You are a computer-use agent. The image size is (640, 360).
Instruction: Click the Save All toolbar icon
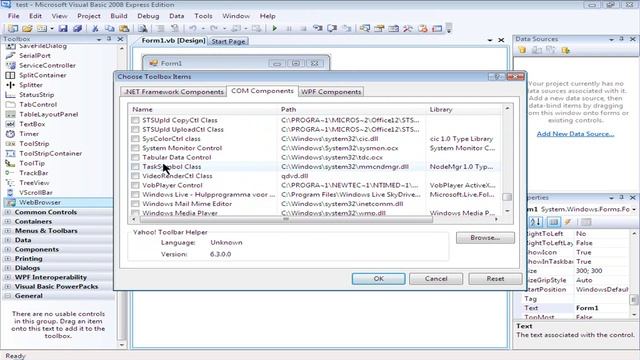coord(77,28)
